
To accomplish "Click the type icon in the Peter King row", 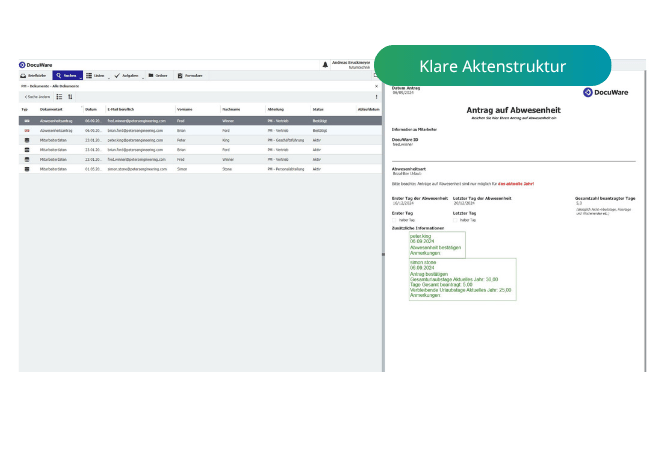I will pyautogui.click(x=27, y=140).
